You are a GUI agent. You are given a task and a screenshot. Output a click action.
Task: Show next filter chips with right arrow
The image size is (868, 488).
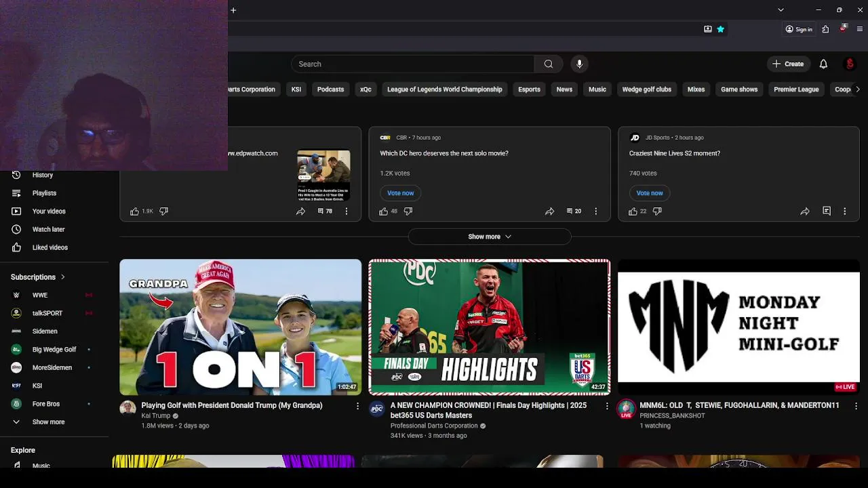pyautogui.click(x=857, y=89)
